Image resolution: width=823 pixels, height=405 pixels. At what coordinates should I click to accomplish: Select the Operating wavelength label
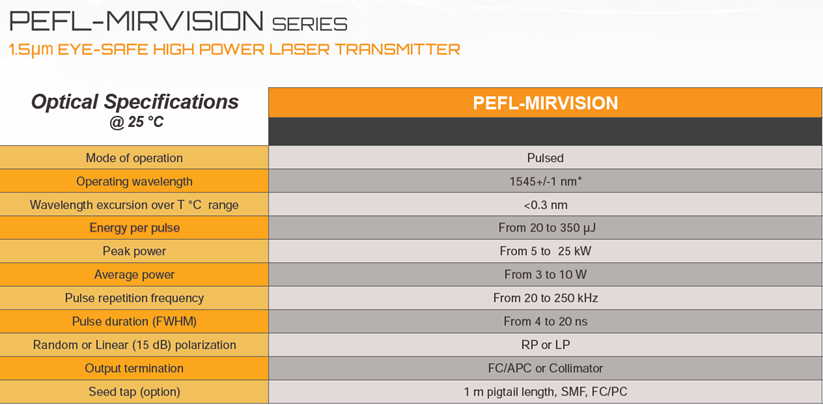(x=134, y=182)
